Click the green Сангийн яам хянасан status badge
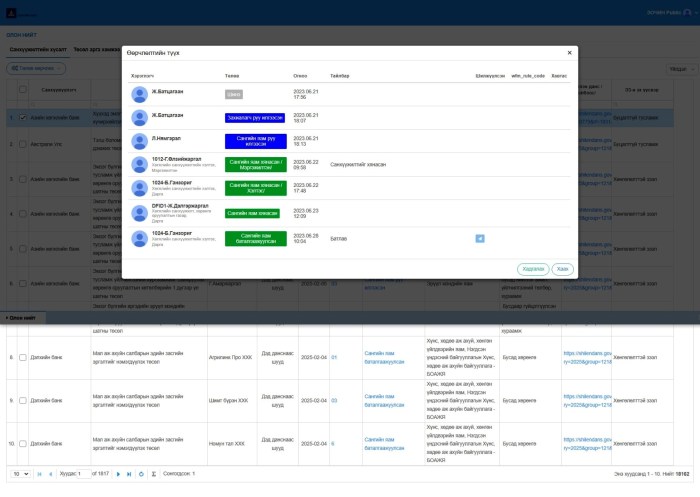This screenshot has width=700, height=497. pos(252,213)
